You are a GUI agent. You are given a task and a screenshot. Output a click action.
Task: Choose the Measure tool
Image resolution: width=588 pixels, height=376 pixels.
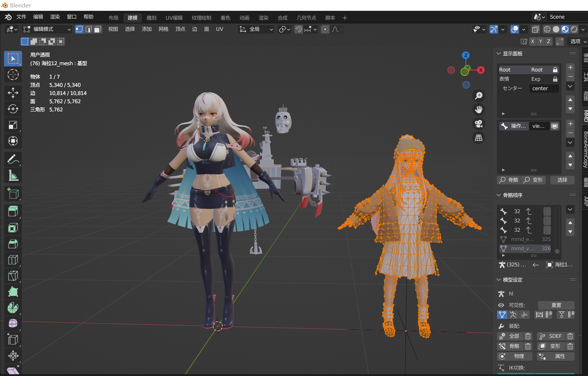13,175
